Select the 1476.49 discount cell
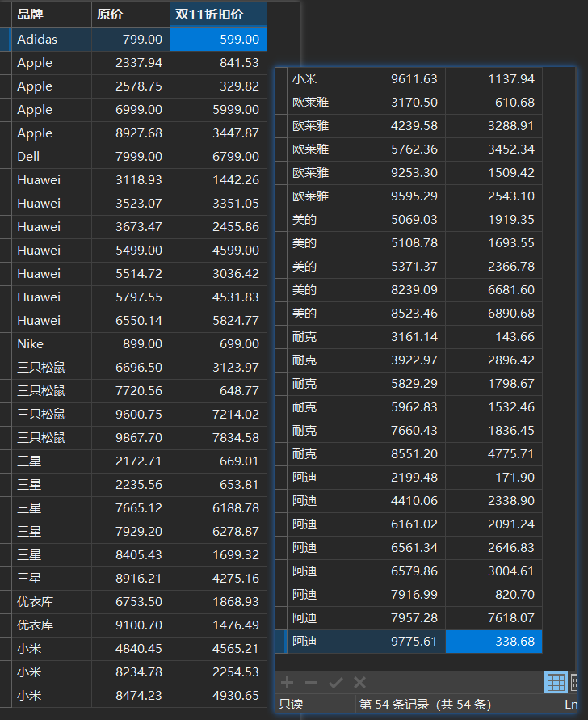This screenshot has height=720, width=588. tap(219, 625)
